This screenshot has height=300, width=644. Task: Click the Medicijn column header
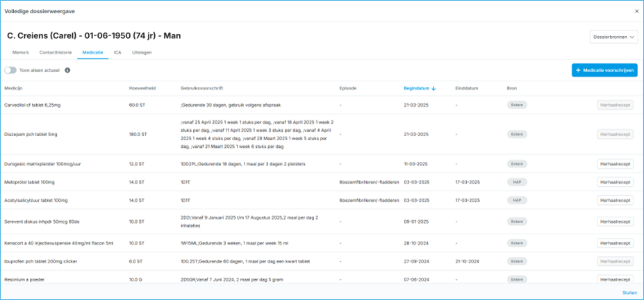[x=14, y=88]
